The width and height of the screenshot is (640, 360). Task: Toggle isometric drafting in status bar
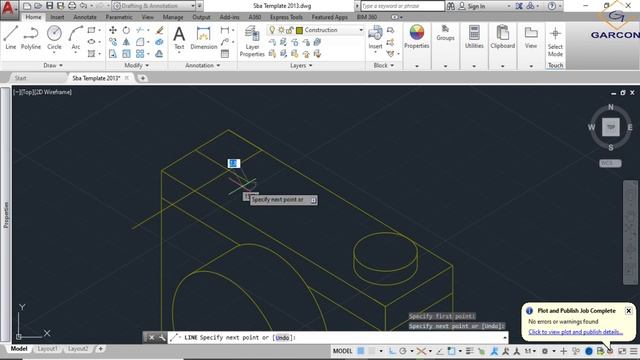(x=421, y=351)
